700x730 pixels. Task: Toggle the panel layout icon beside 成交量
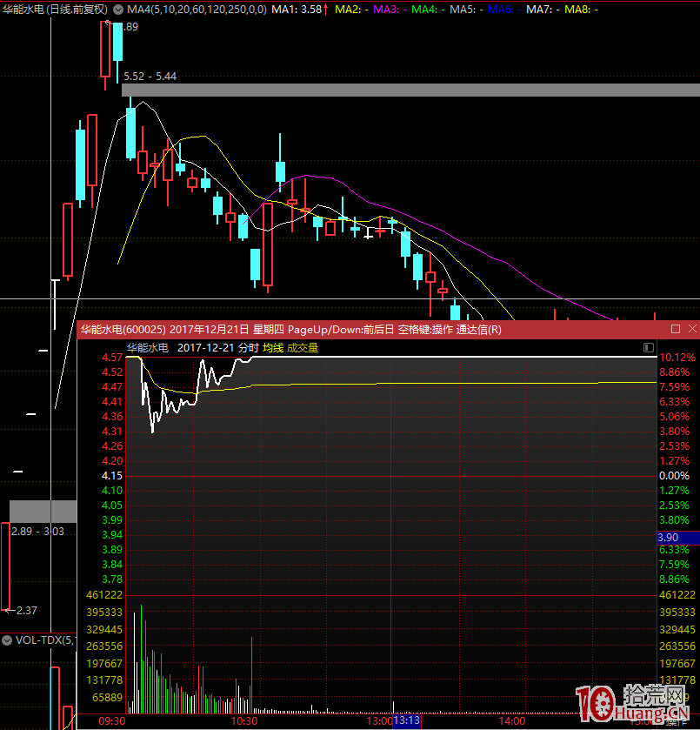[x=649, y=348]
